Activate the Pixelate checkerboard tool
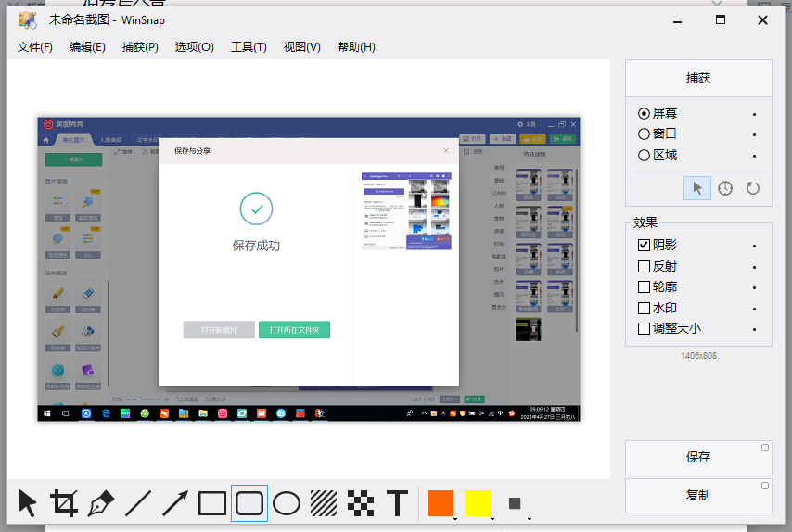The image size is (792, 532). (361, 503)
